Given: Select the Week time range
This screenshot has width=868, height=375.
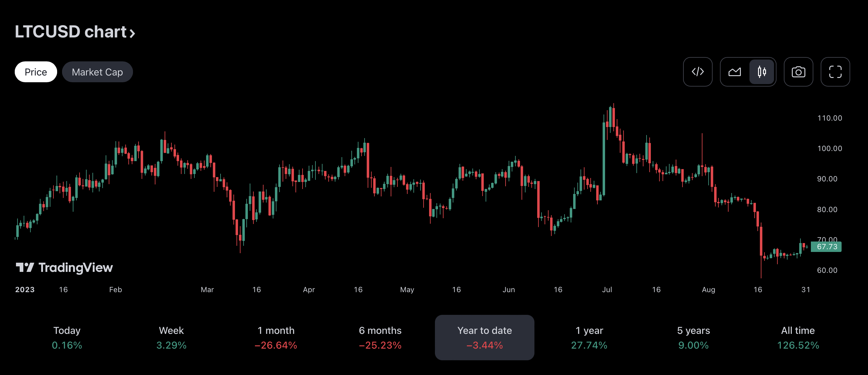Looking at the screenshot, I should click(171, 337).
